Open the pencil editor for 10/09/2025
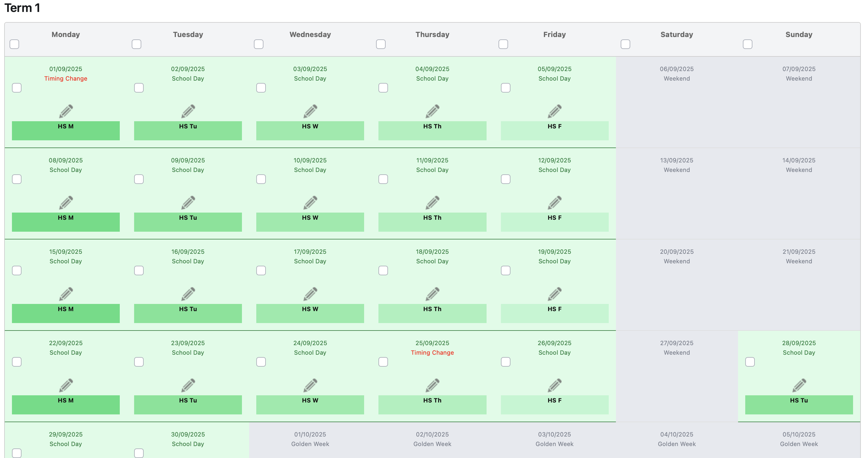Viewport: 868px width, 458px height. pos(310,202)
